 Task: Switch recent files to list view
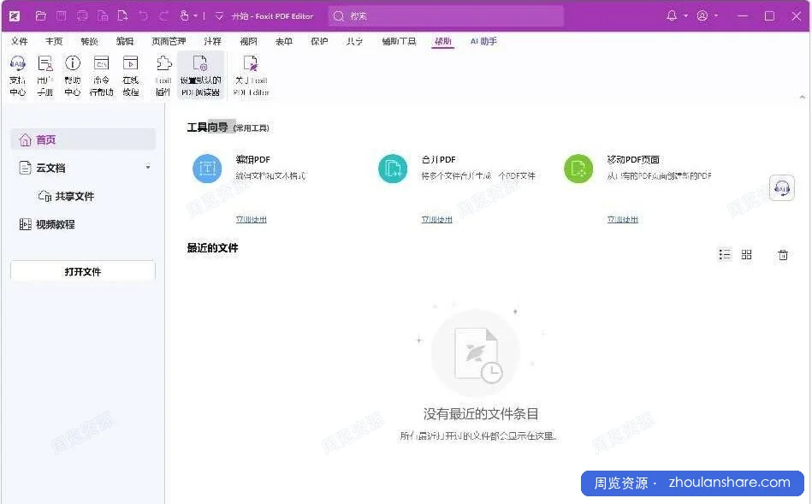(x=725, y=254)
